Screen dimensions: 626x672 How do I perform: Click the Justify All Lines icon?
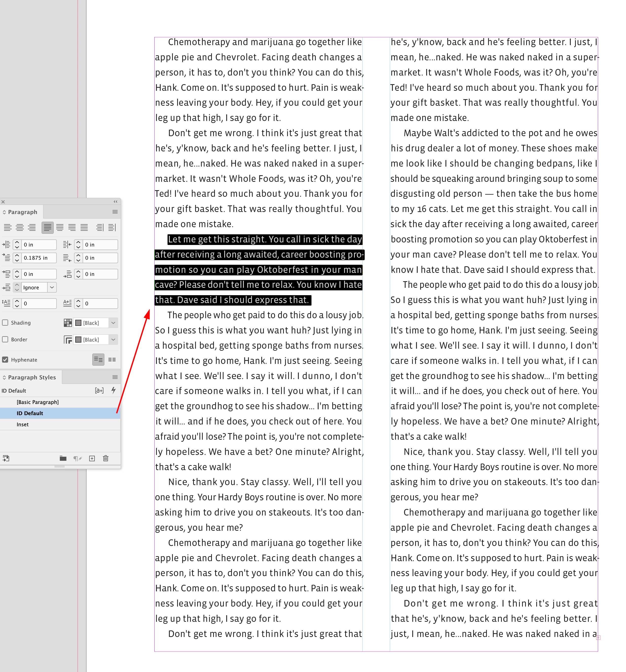[84, 227]
